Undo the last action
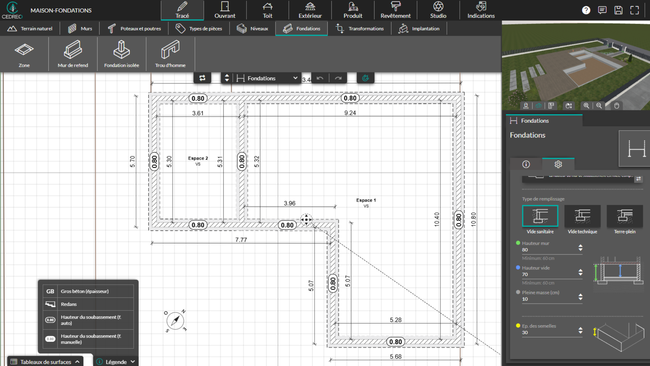The height and width of the screenshot is (366, 650). (x=320, y=78)
